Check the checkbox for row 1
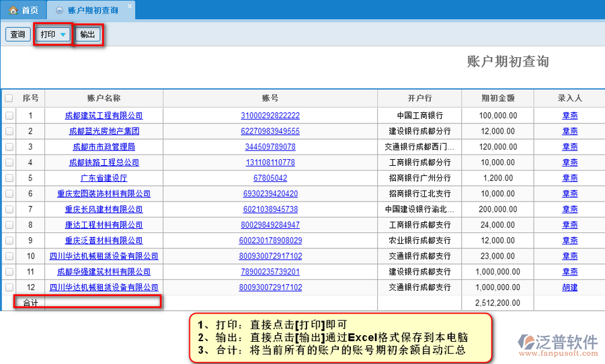This screenshot has width=605, height=364. coord(9,116)
